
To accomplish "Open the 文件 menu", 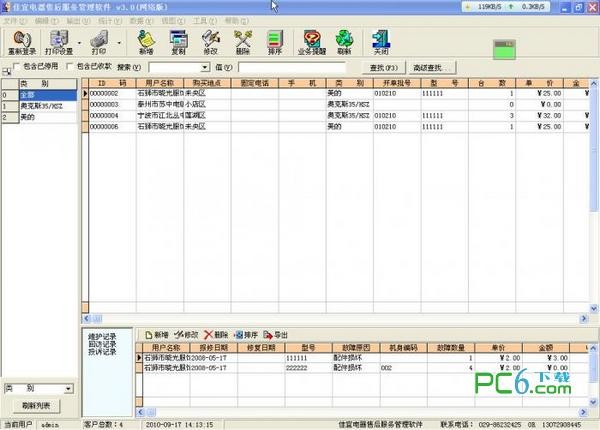I will click(x=15, y=21).
